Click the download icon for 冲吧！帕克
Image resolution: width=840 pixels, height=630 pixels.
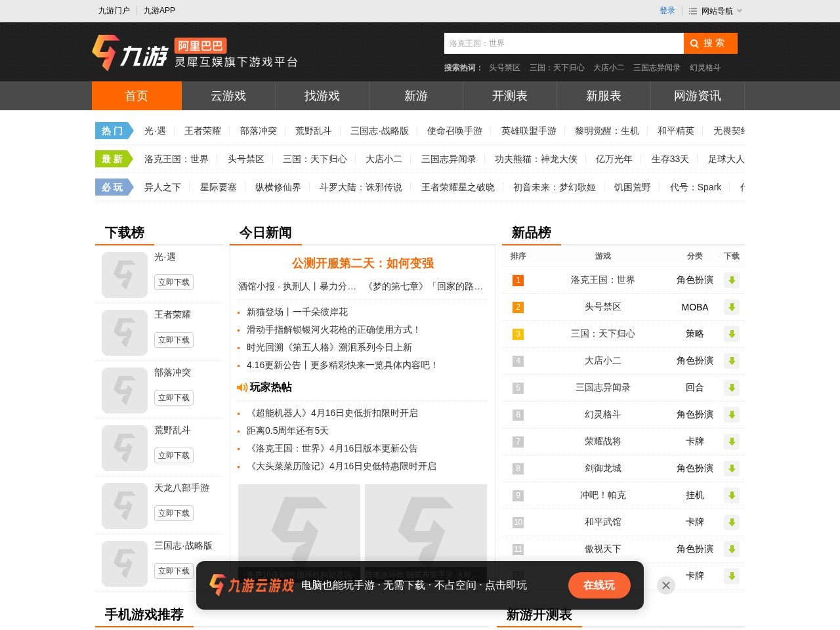[x=732, y=495]
